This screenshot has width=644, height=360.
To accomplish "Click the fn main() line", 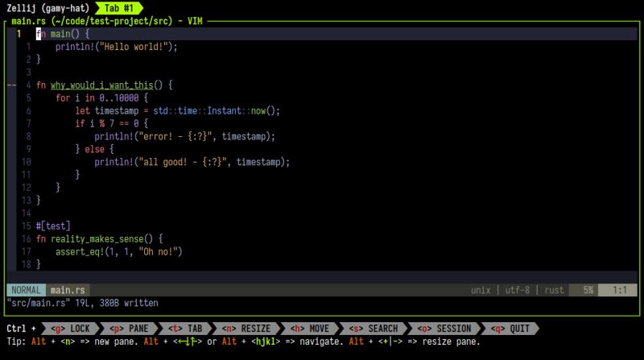I will point(63,34).
